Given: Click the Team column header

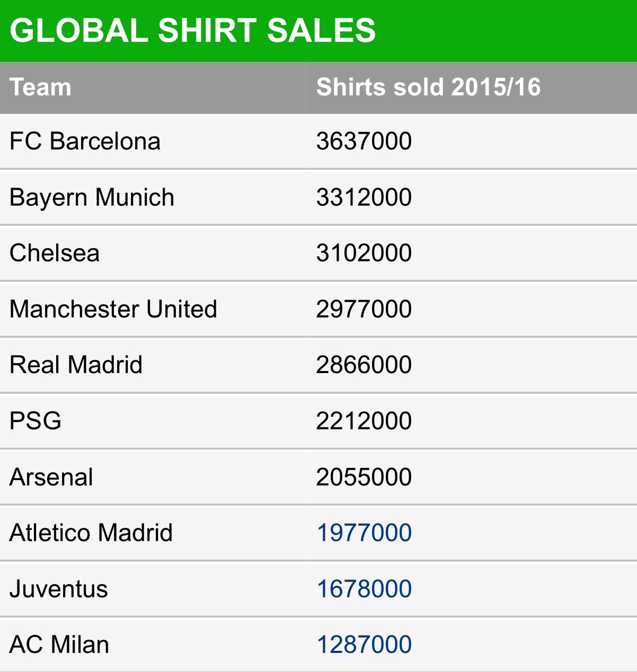Looking at the screenshot, I should click(x=40, y=87).
